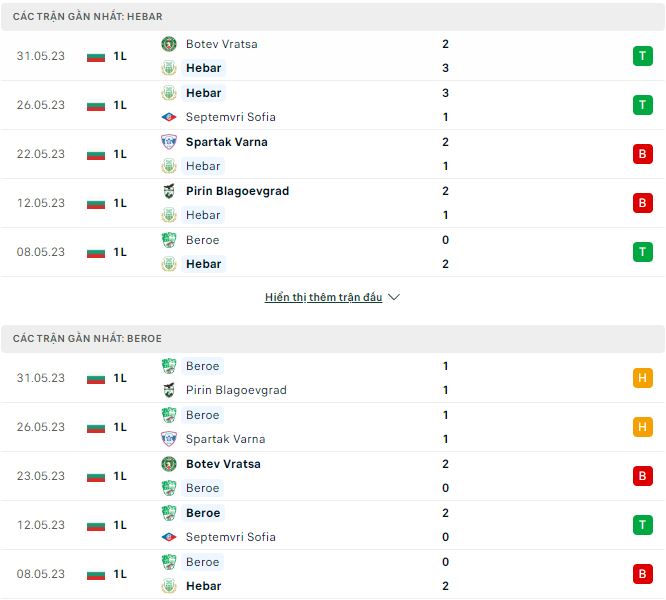This screenshot has height=600, width=666.
Task: Click Bulgarian flag on Hebar's 31.05.23 row
Action: point(96,56)
